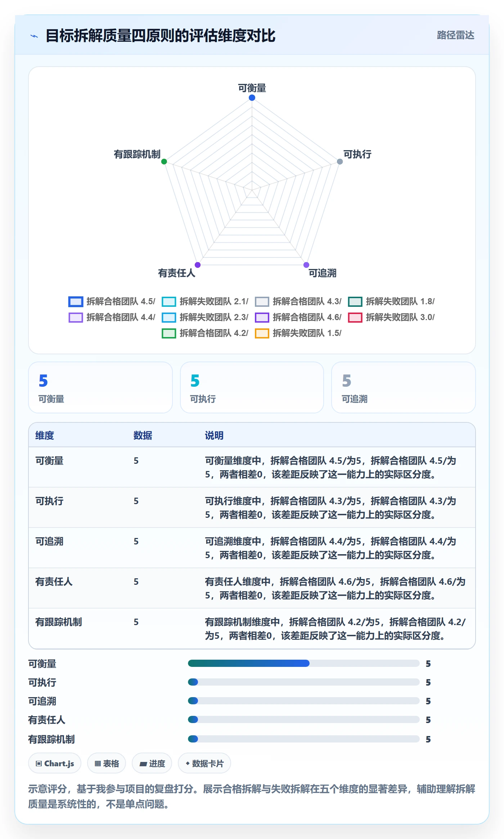Click the 说明 column header
The height and width of the screenshot is (839, 504).
coord(214,435)
